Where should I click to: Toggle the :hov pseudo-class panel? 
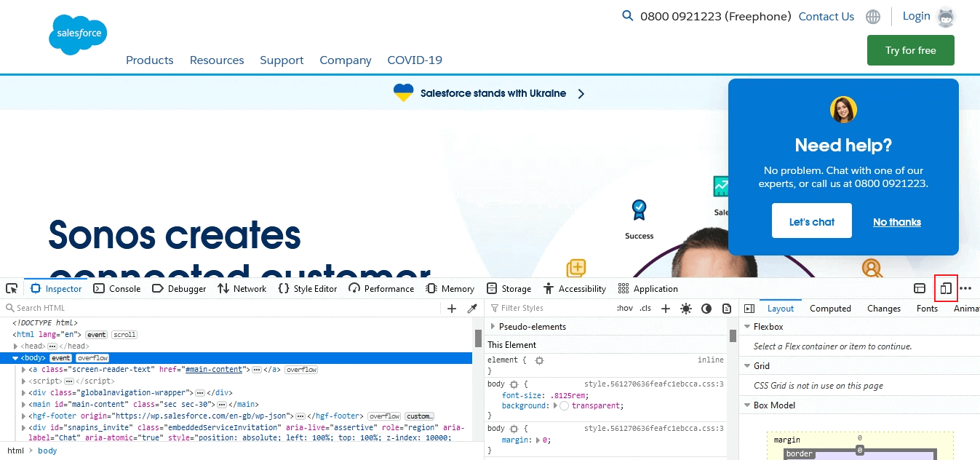(x=625, y=309)
